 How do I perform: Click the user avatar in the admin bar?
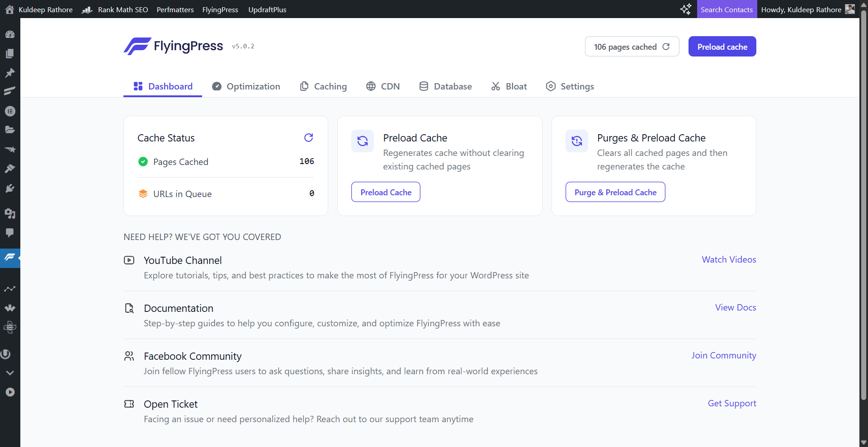[x=850, y=9]
